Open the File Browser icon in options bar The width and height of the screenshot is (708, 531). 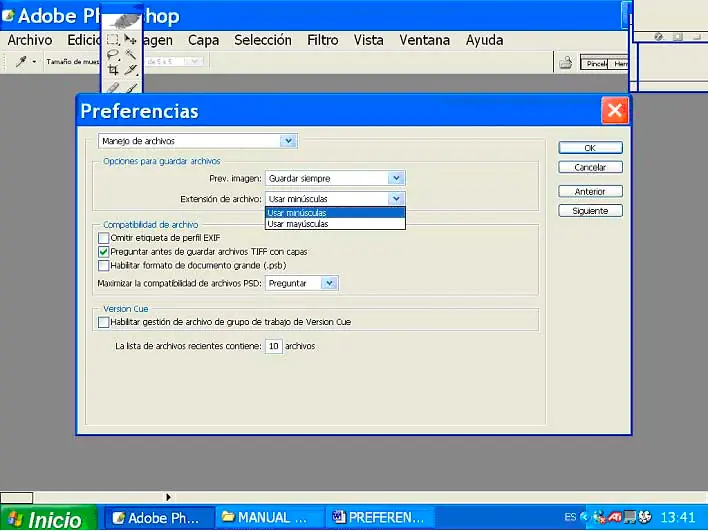[x=566, y=62]
